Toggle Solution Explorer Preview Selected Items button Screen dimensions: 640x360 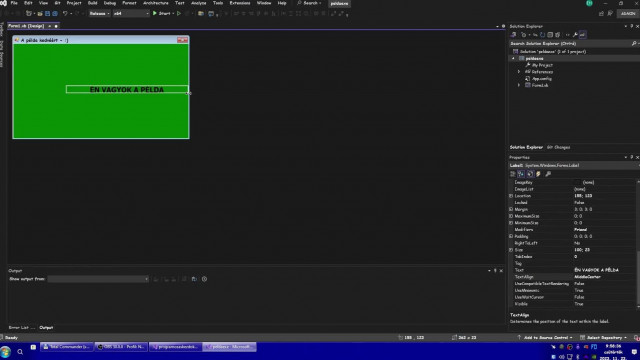coord(582,35)
